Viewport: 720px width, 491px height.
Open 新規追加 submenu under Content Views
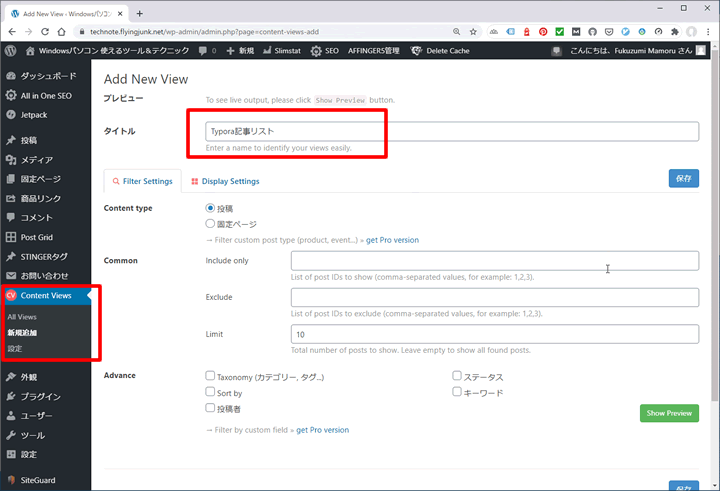pyautogui.click(x=22, y=333)
